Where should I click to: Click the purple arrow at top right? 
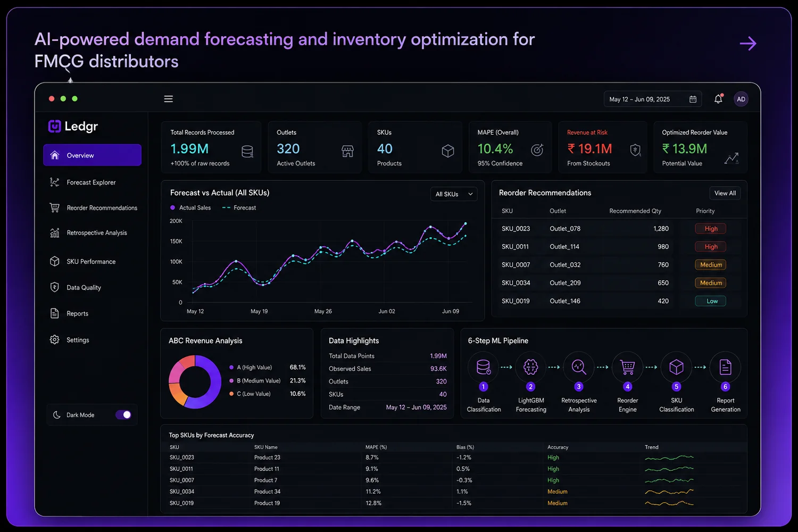point(748,44)
